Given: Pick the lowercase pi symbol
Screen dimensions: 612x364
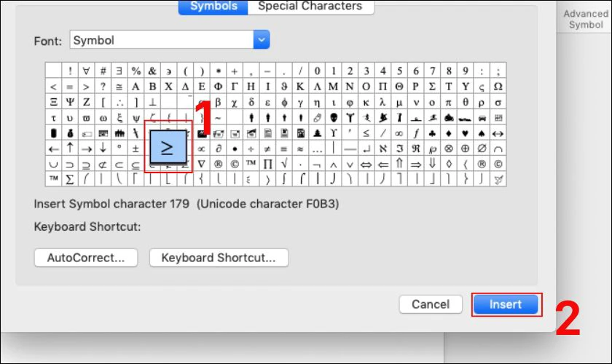Looking at the screenshot, I should coord(449,102).
